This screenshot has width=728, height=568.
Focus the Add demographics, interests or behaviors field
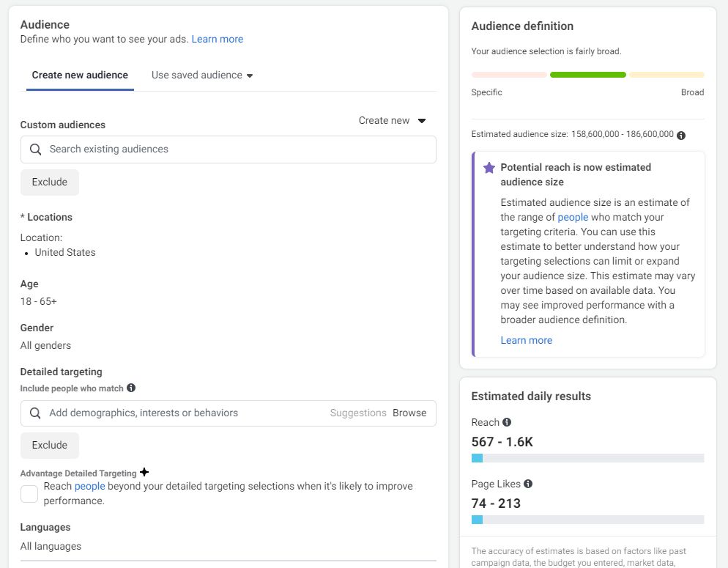coord(228,413)
